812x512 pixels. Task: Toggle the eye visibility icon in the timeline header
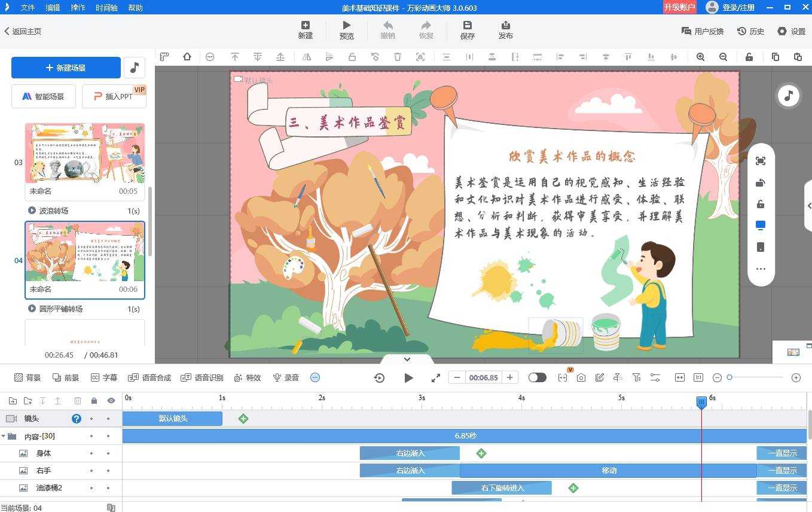pyautogui.click(x=111, y=401)
